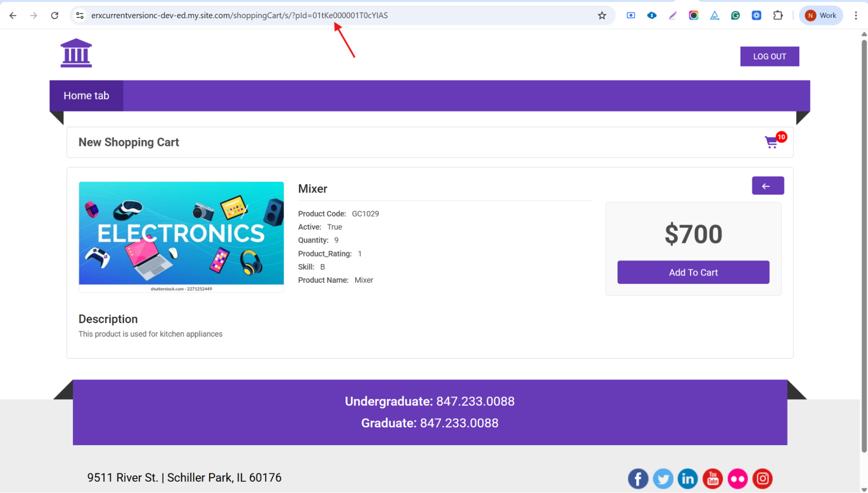Reload the page
The image size is (868, 493).
pos(55,16)
